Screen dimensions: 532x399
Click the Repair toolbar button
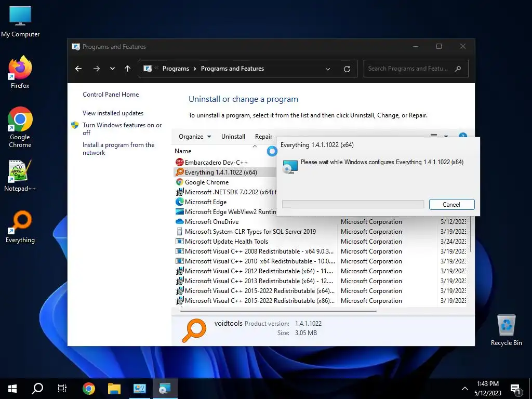tap(263, 137)
